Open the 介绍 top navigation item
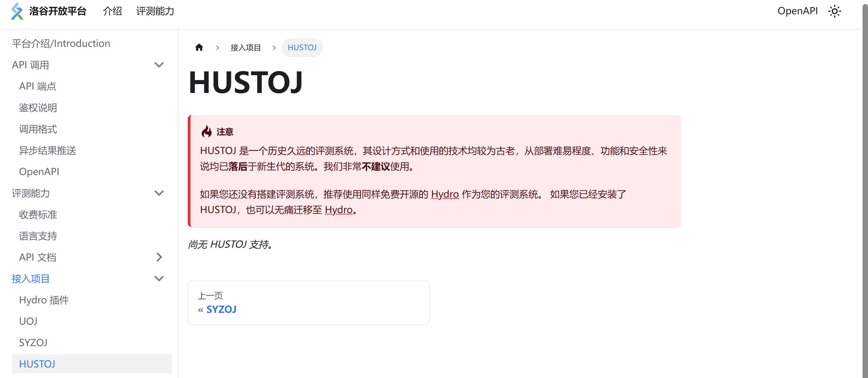This screenshot has width=868, height=378. [112, 11]
